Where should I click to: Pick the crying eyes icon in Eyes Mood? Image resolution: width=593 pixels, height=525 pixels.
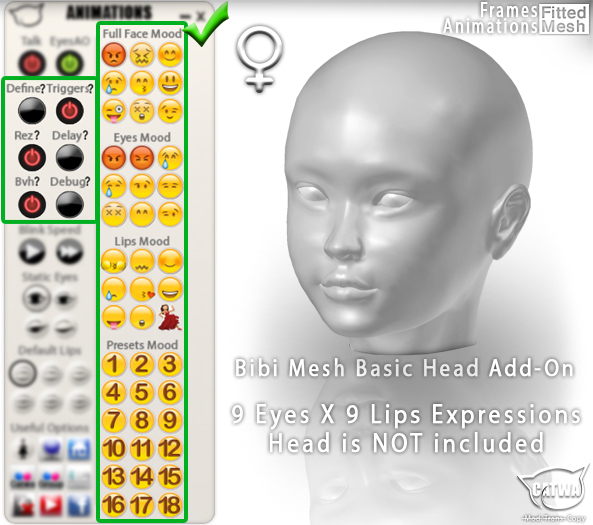click(x=170, y=158)
